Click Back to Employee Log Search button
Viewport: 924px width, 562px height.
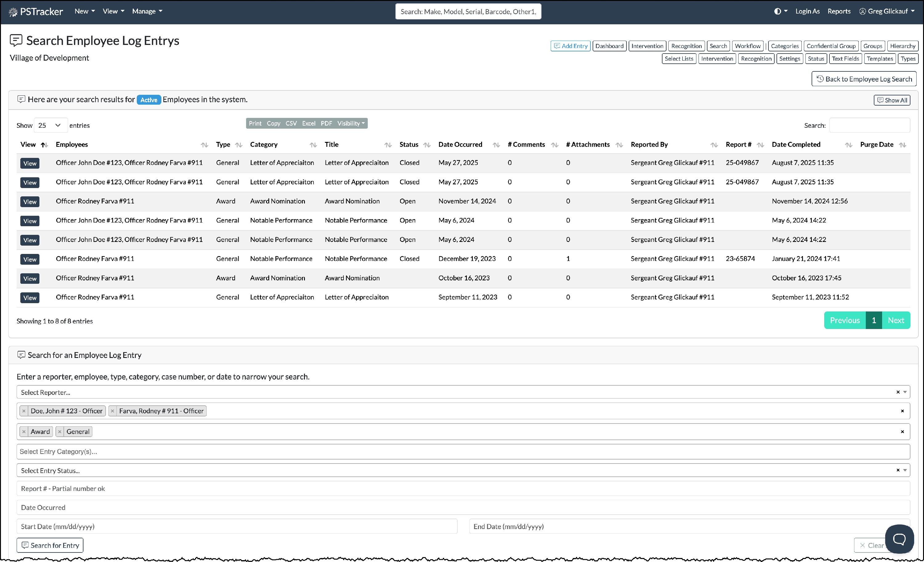pyautogui.click(x=864, y=79)
